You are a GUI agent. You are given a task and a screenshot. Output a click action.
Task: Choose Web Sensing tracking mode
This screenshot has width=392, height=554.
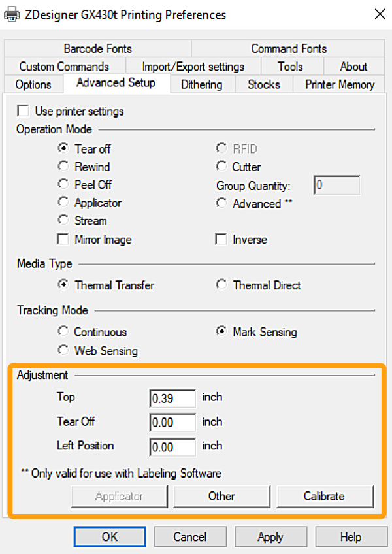coord(63,350)
